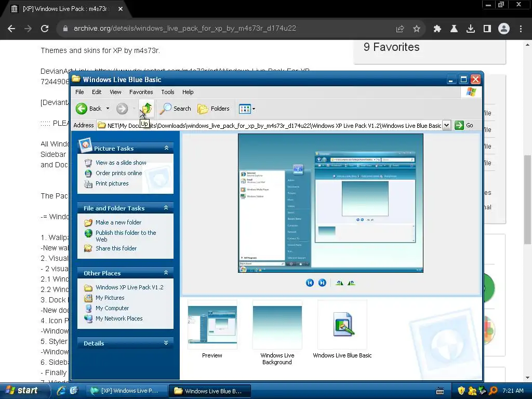Open Chrome downloads icon
Viewport: 532px width, 399px height.
tap(471, 29)
